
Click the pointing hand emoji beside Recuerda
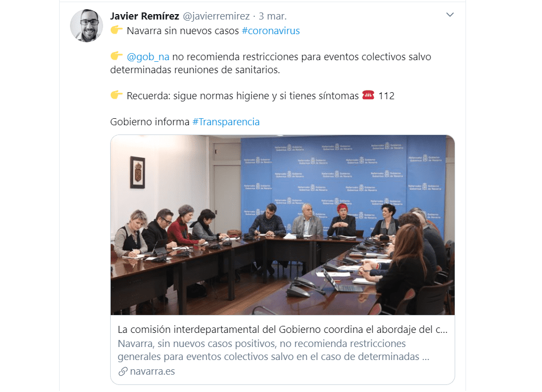coord(117,95)
